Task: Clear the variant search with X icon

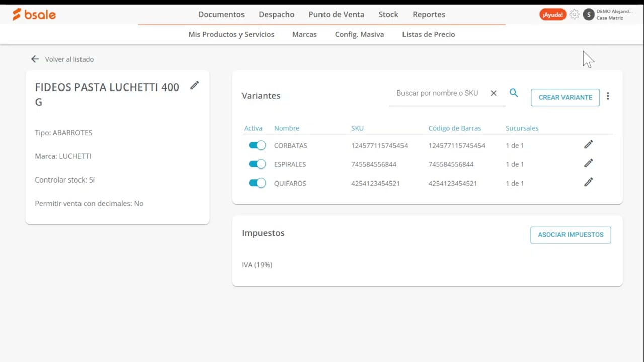Action: click(494, 93)
